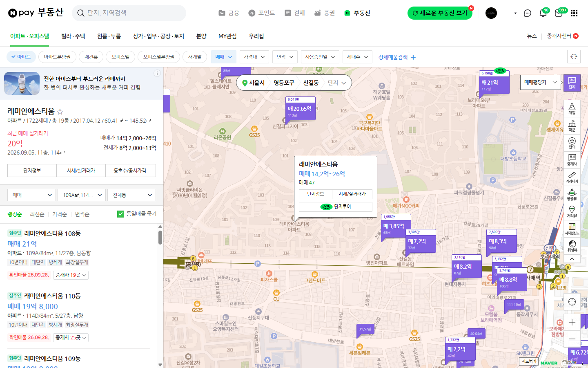Select the 원룸·투룸 tab
Screen dimensions: 588x368
(109, 36)
